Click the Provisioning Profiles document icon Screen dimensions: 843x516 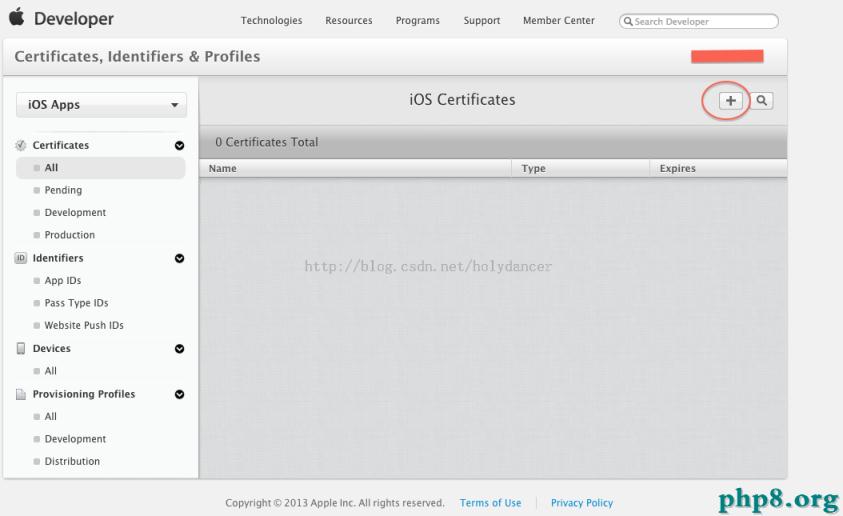[20, 394]
